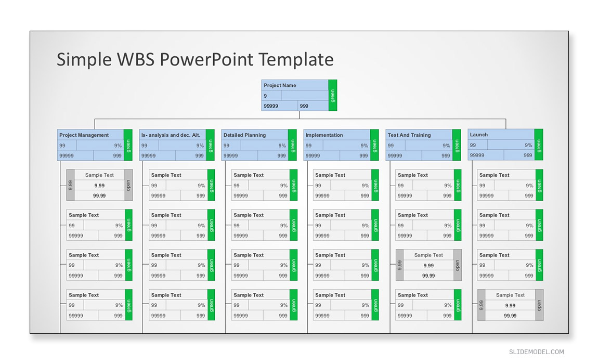Screen dimensions: 598x364
Task: Click '99.99' in the open box under Test And Training
Action: (428, 276)
